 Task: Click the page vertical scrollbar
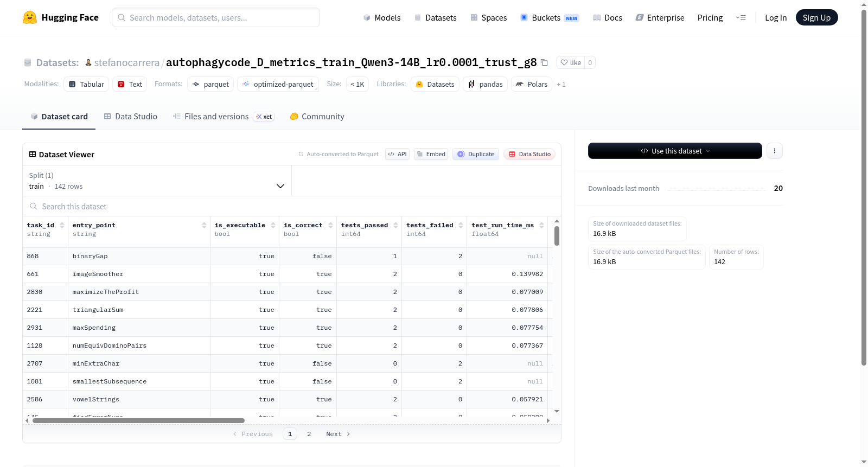click(x=864, y=187)
